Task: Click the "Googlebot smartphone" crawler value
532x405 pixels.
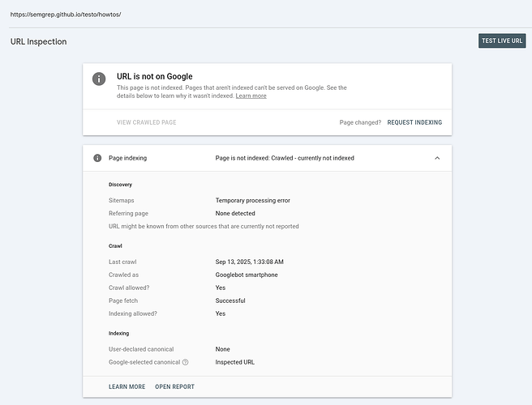Action: pyautogui.click(x=248, y=275)
